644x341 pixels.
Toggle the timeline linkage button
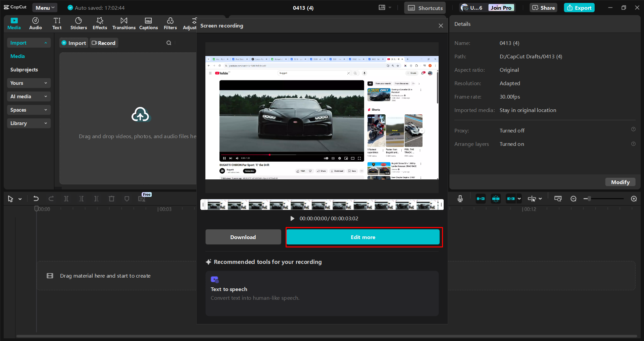click(x=511, y=199)
